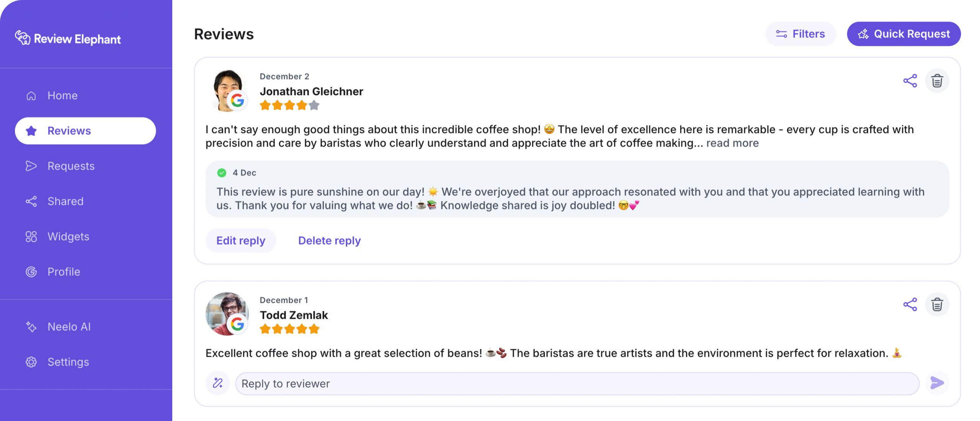Image resolution: width=980 pixels, height=421 pixels.
Task: Delete Todd Zemlak's review with trash icon
Action: point(937,305)
